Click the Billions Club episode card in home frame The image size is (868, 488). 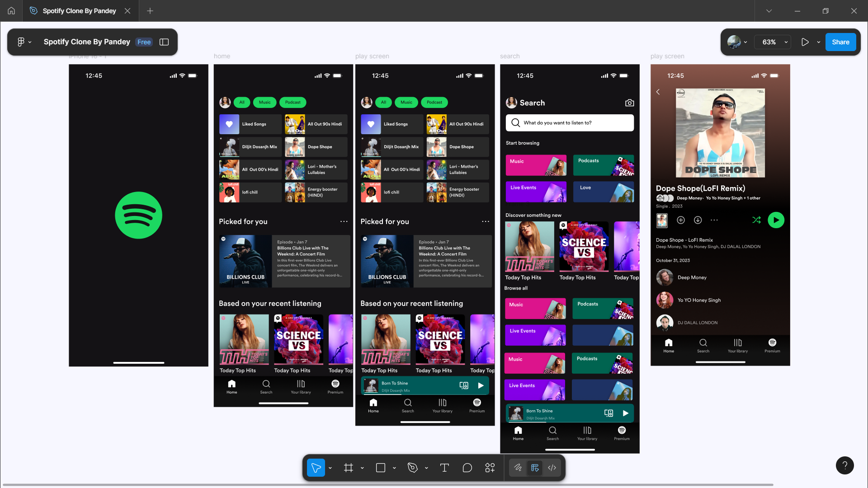(285, 261)
